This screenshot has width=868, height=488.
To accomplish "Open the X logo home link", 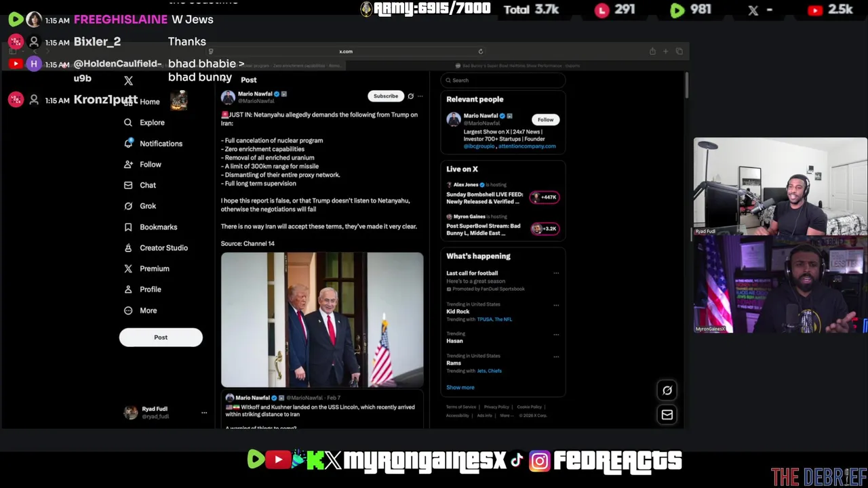I will tap(128, 81).
